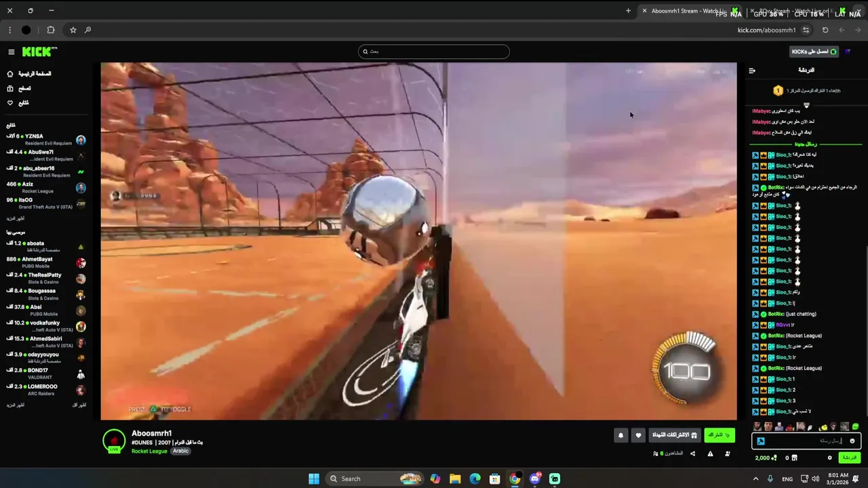The height and width of the screenshot is (488, 868).
Task: Toggle stream notifications bell
Action: click(x=620, y=436)
